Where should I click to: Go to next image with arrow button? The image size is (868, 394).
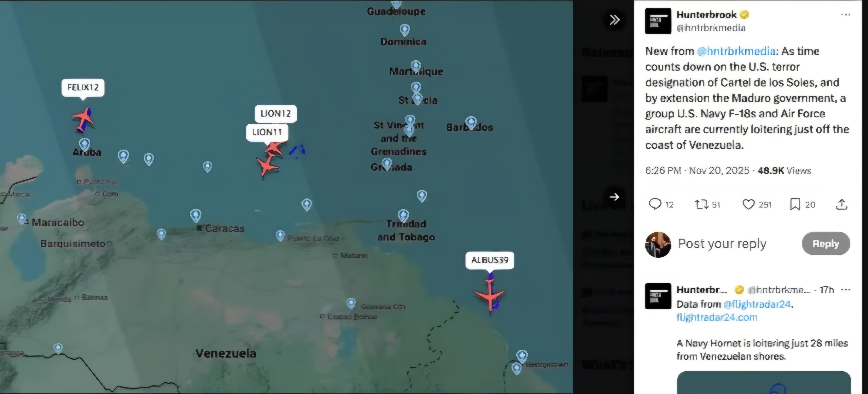coord(614,197)
